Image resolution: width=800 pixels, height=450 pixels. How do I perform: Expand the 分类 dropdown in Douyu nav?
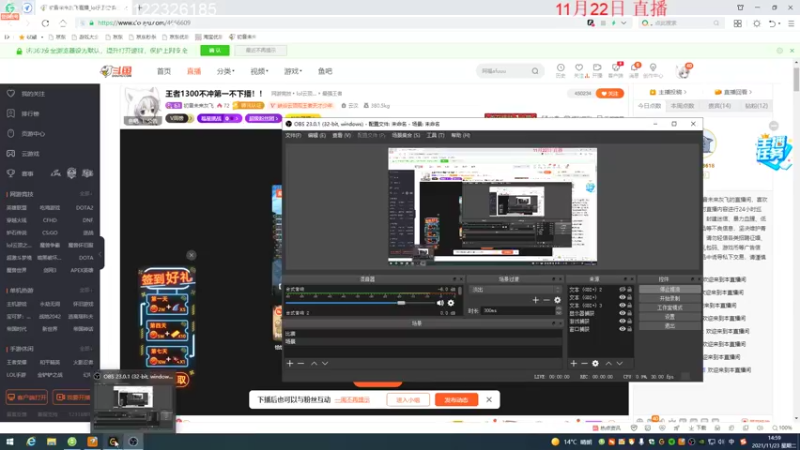(226, 71)
